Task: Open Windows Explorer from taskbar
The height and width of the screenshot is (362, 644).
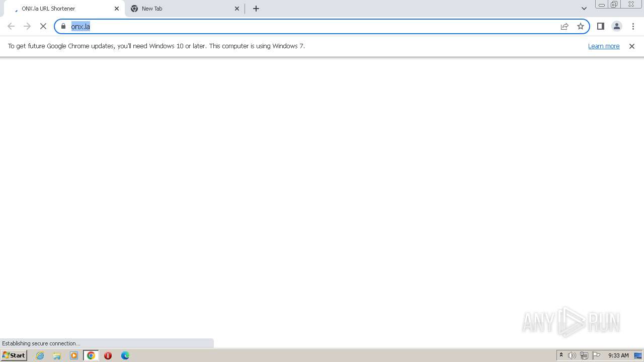Action: point(57,355)
